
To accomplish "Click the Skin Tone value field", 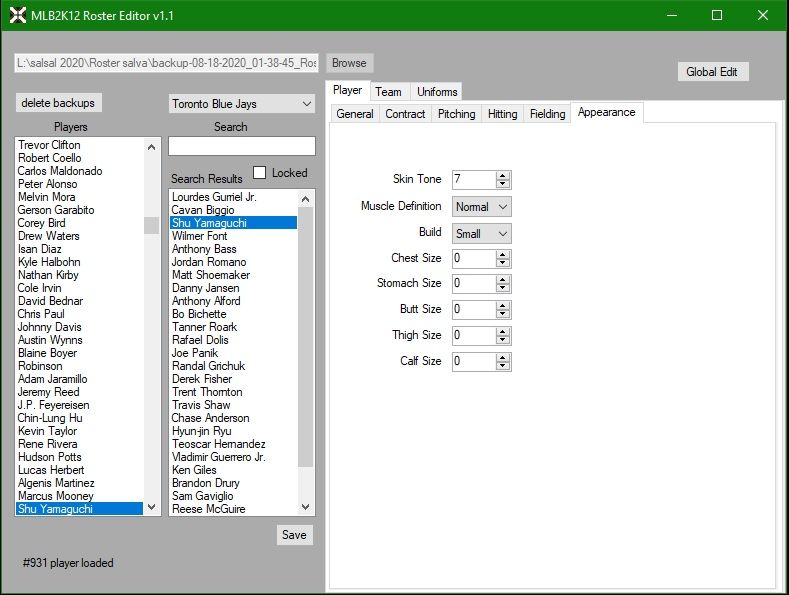I will coord(474,179).
